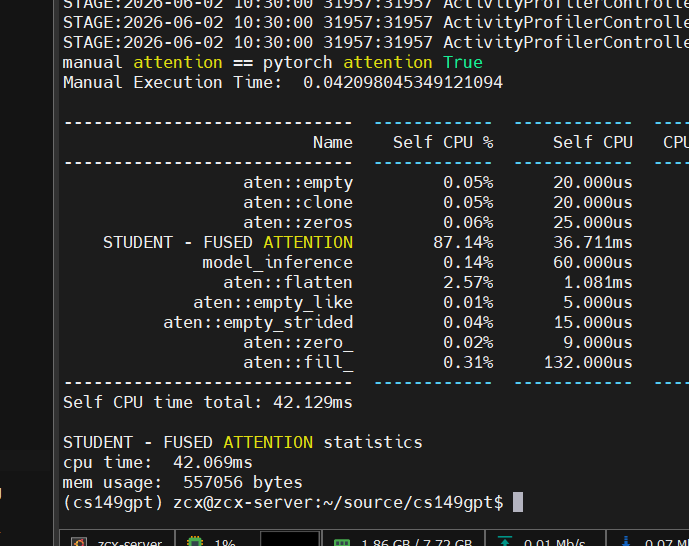Screen dimensions: 689x546
Task: Click the green True result text
Action: (463, 62)
